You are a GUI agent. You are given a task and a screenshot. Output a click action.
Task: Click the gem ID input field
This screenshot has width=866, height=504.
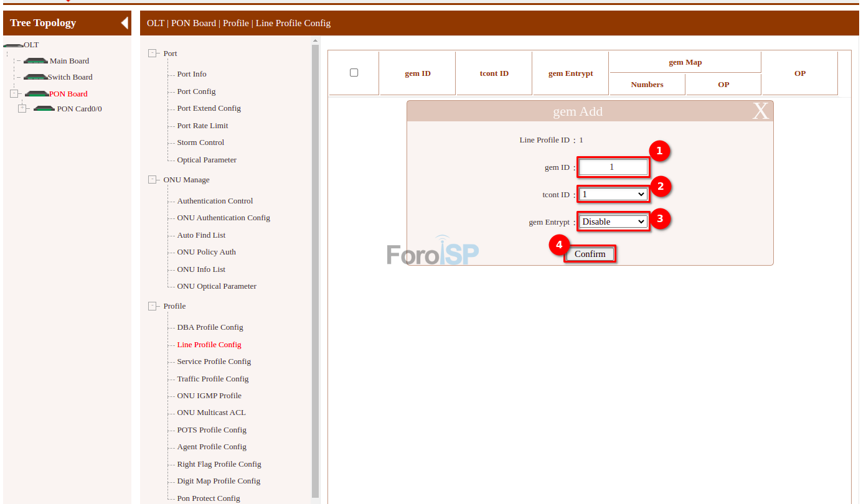pyautogui.click(x=613, y=167)
